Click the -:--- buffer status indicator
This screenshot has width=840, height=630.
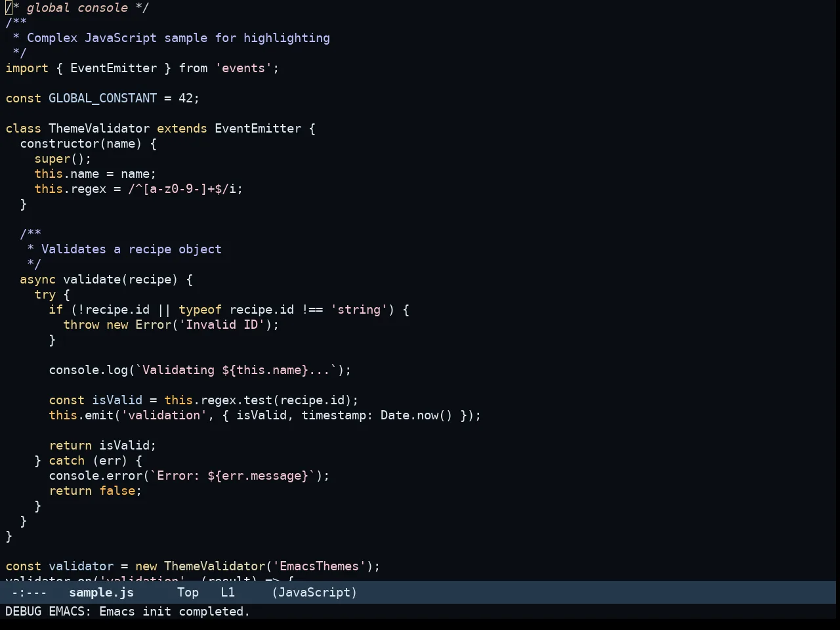[x=30, y=592]
